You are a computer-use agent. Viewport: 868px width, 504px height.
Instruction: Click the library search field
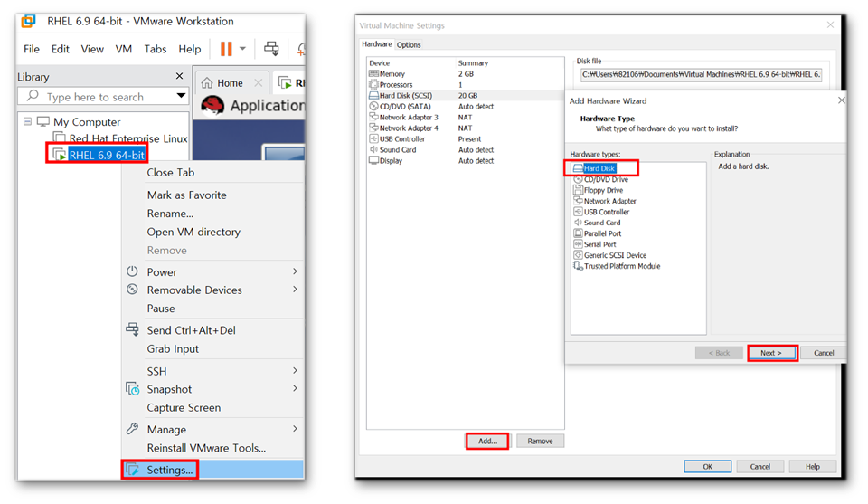point(103,97)
